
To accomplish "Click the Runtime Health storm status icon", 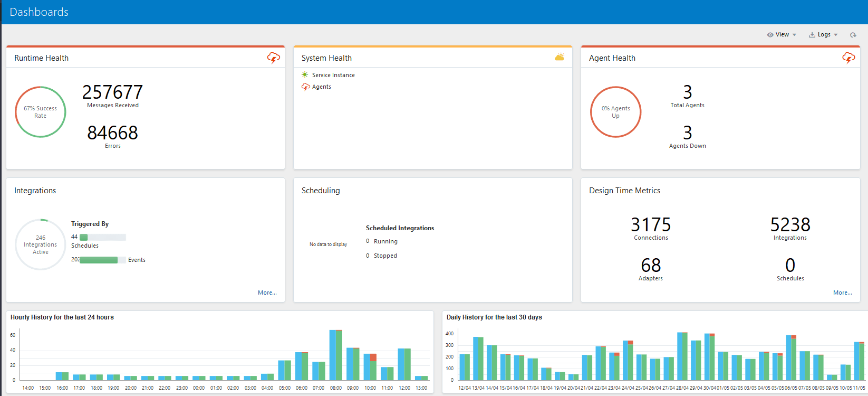I will 273,58.
